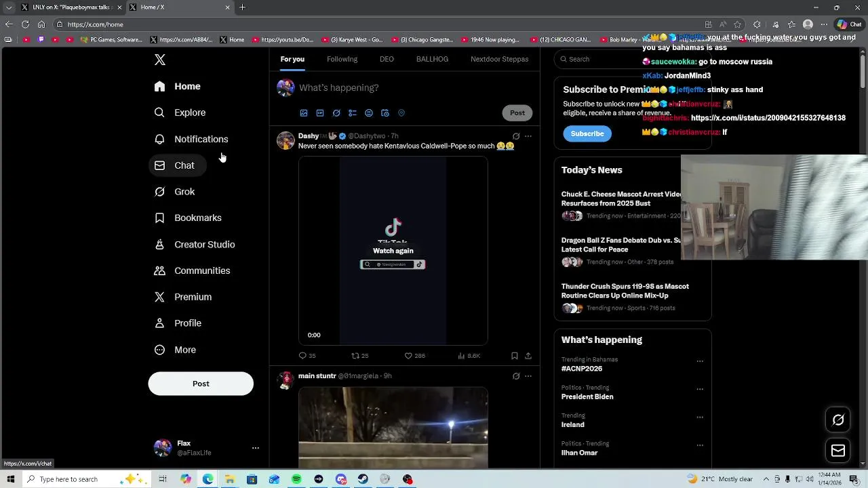Bookmark Dashy's post

coord(515,356)
